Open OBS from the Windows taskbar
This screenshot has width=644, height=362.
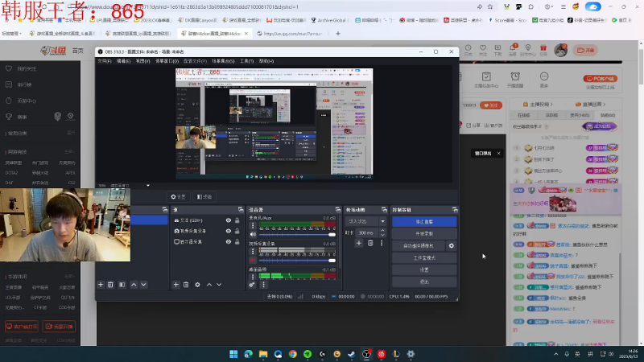pyautogui.click(x=366, y=354)
